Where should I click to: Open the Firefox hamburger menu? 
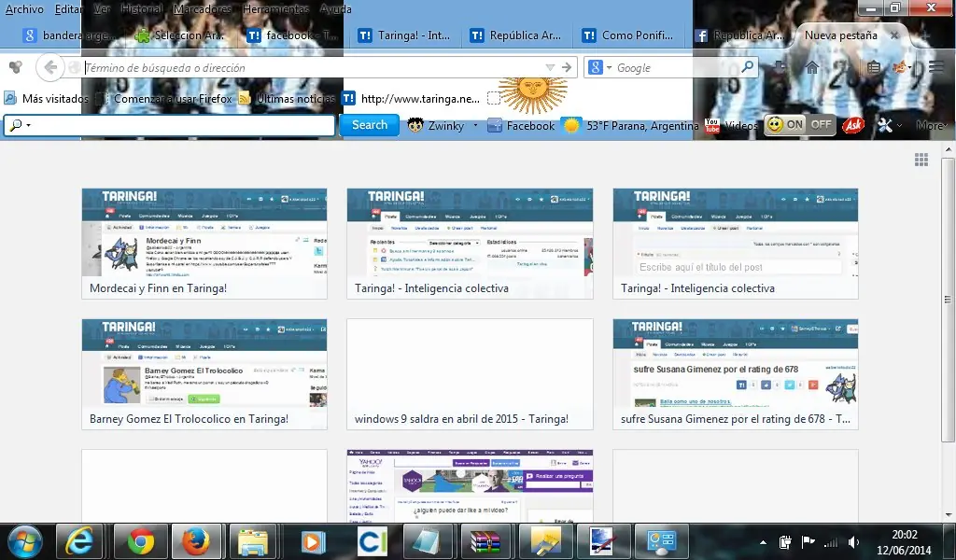click(x=936, y=67)
